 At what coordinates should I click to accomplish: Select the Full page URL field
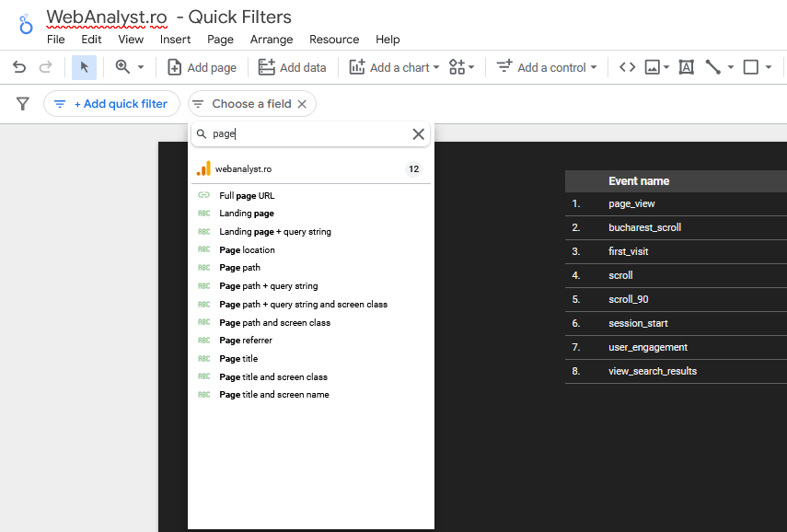coord(310,195)
